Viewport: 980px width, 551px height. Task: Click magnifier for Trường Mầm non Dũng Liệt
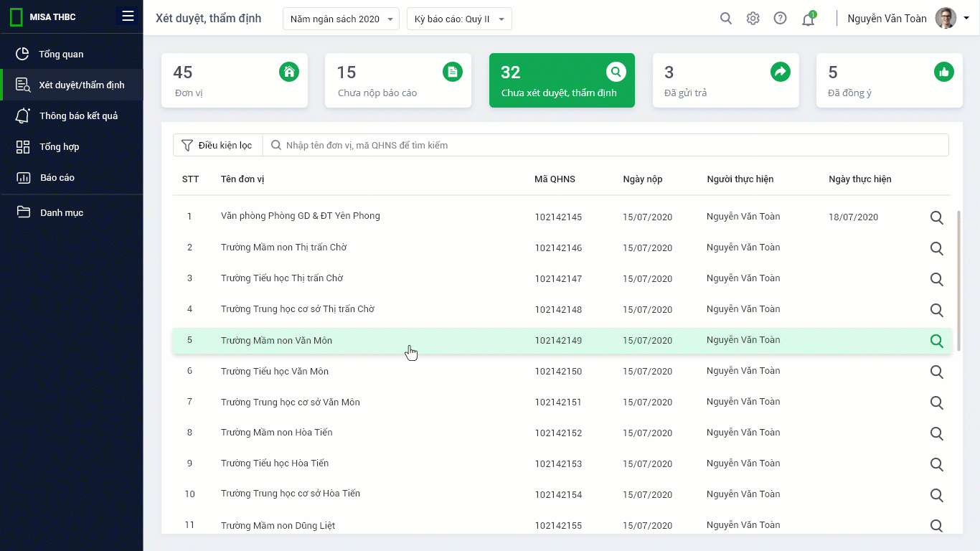(936, 526)
